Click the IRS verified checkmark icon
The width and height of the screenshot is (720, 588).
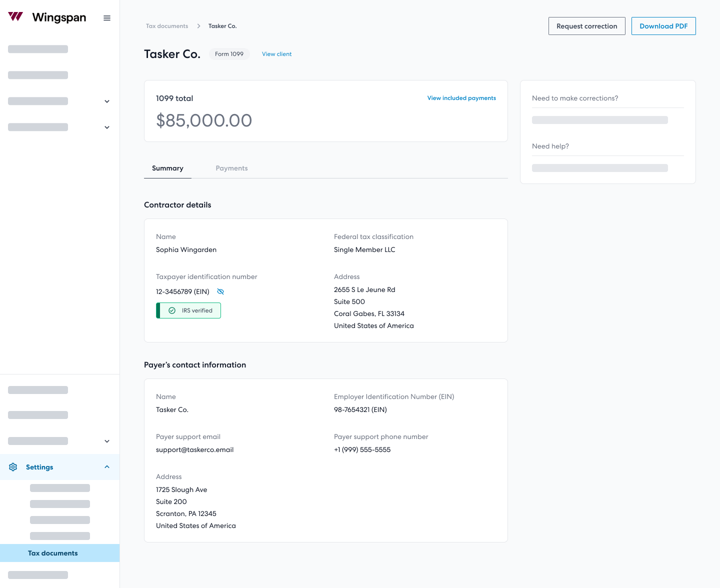click(x=172, y=310)
